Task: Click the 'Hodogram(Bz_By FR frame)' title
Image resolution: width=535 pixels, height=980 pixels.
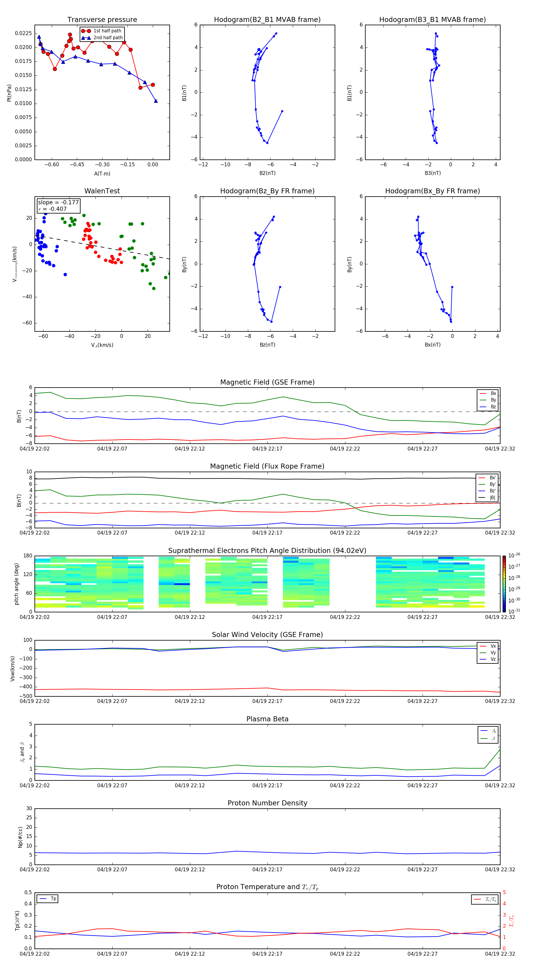Action: (267, 191)
